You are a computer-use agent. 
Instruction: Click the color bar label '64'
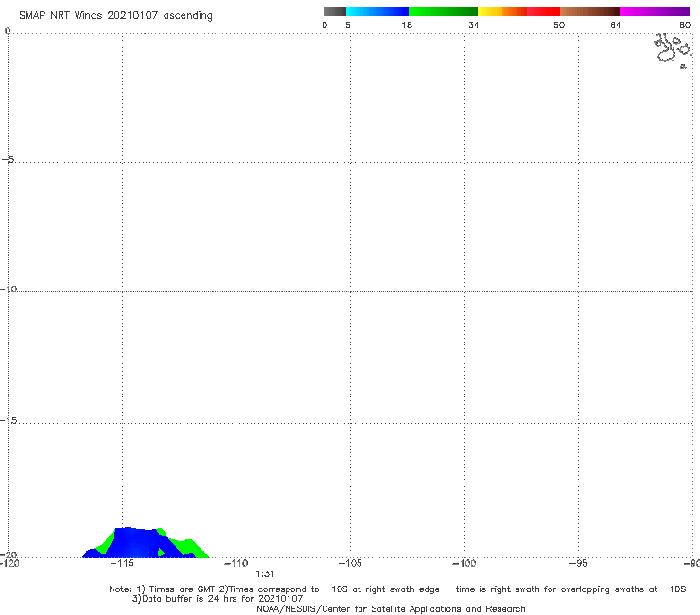click(616, 25)
